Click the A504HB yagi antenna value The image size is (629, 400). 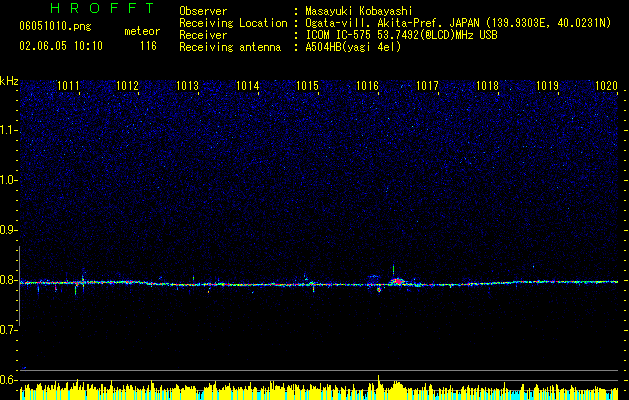click(353, 47)
